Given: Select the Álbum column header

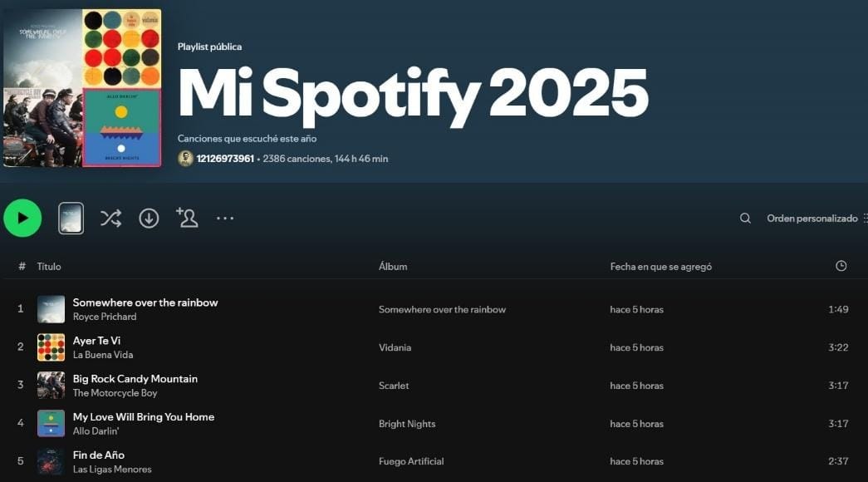Looking at the screenshot, I should [x=393, y=266].
